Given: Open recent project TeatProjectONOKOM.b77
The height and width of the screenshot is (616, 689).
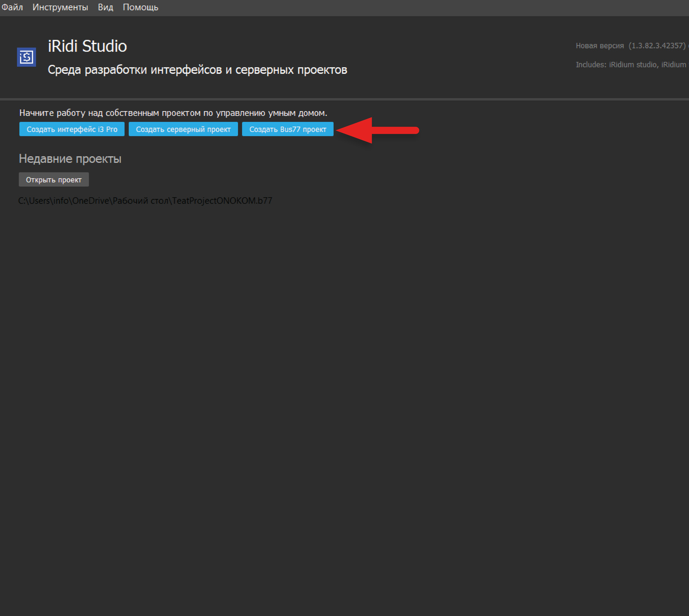Looking at the screenshot, I should pos(145,201).
